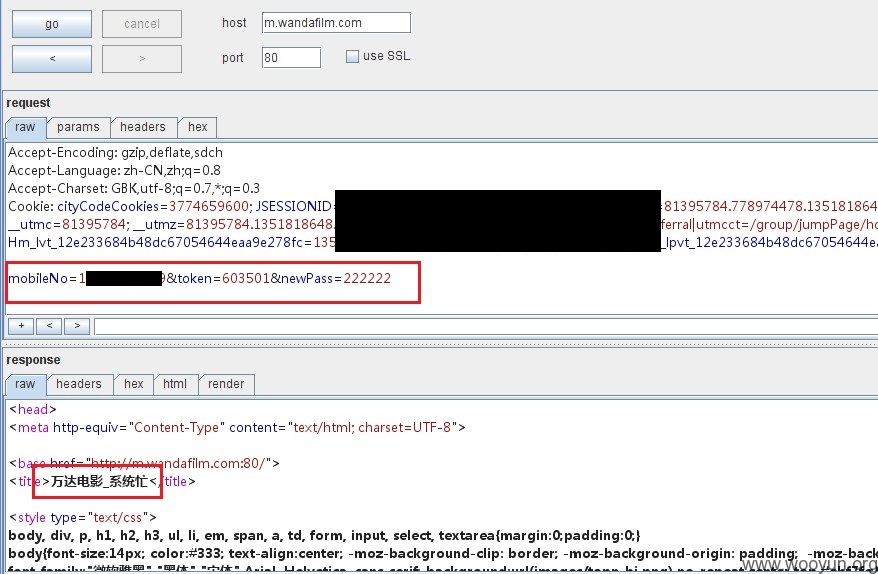This screenshot has width=878, height=574.
Task: Click the Accept-Encoding header line
Action: pos(115,153)
